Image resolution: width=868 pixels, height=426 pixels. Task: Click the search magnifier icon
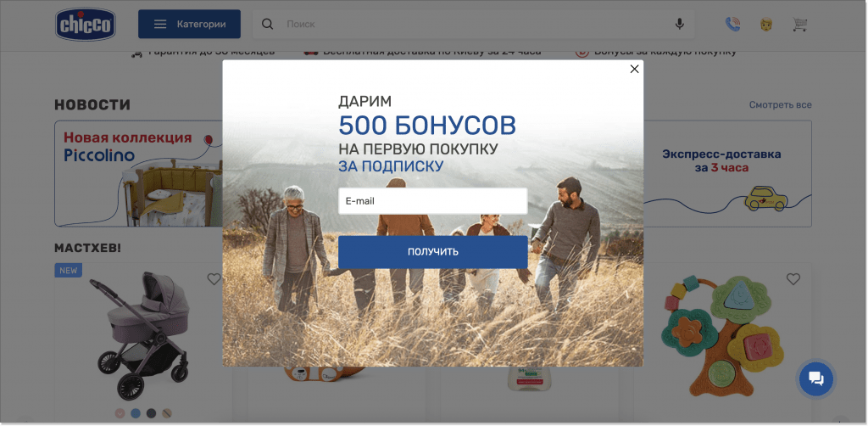click(267, 24)
